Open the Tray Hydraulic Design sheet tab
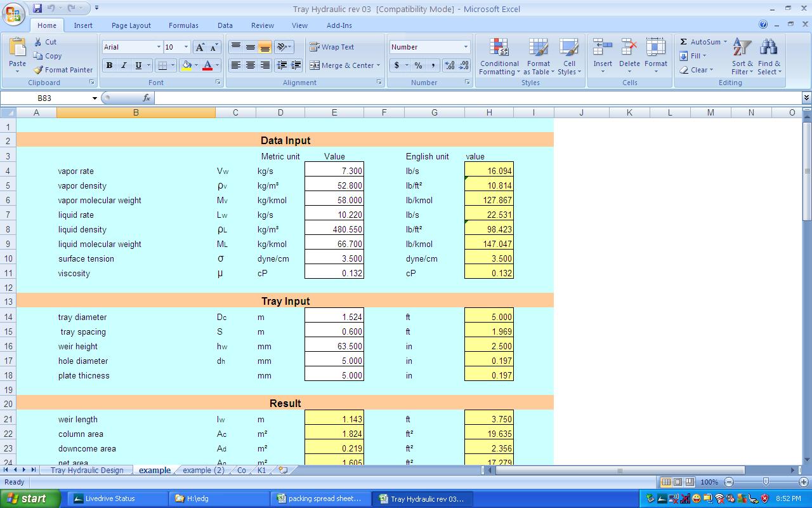The width and height of the screenshot is (812, 508). (x=87, y=471)
